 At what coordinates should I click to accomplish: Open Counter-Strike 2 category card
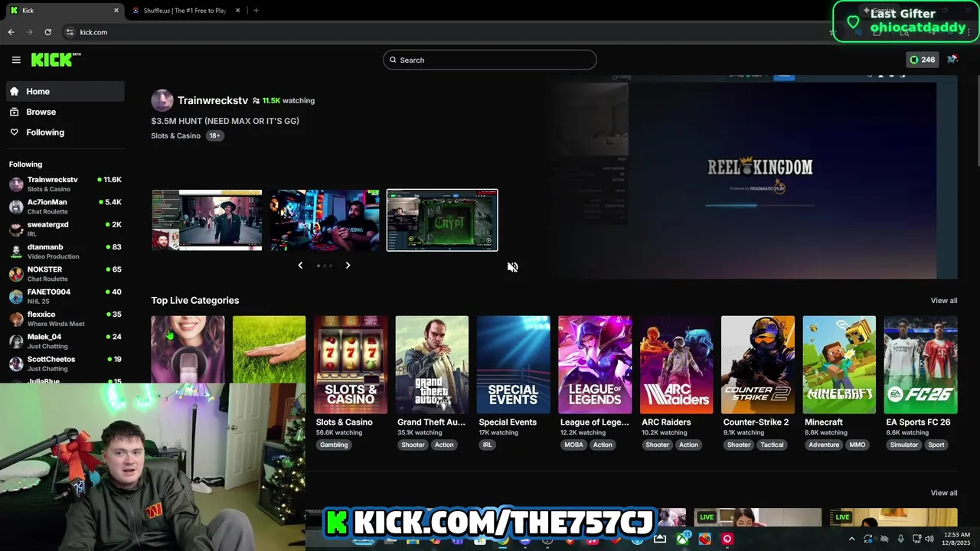coord(758,364)
